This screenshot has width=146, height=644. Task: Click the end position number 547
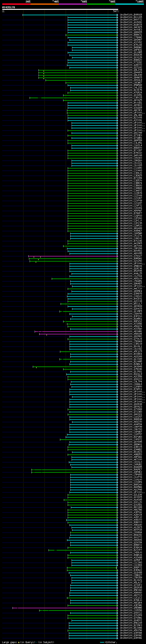115,11
